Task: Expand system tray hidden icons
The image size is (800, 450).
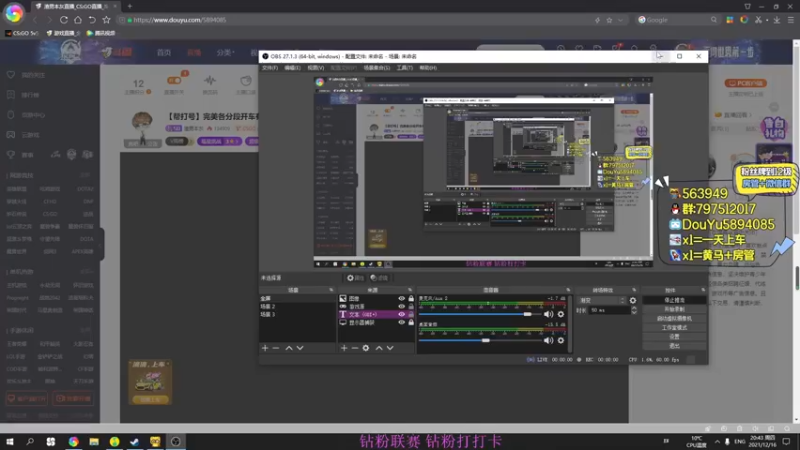Action: tap(717, 441)
